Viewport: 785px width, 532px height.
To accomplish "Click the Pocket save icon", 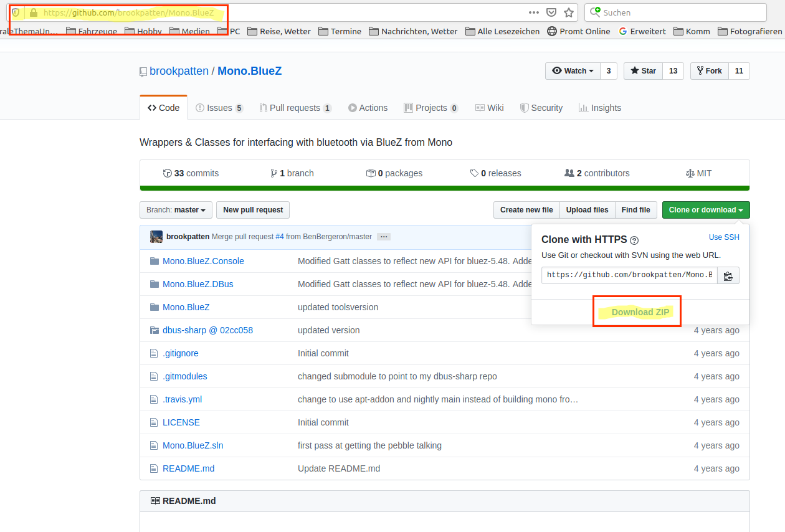I will (551, 12).
